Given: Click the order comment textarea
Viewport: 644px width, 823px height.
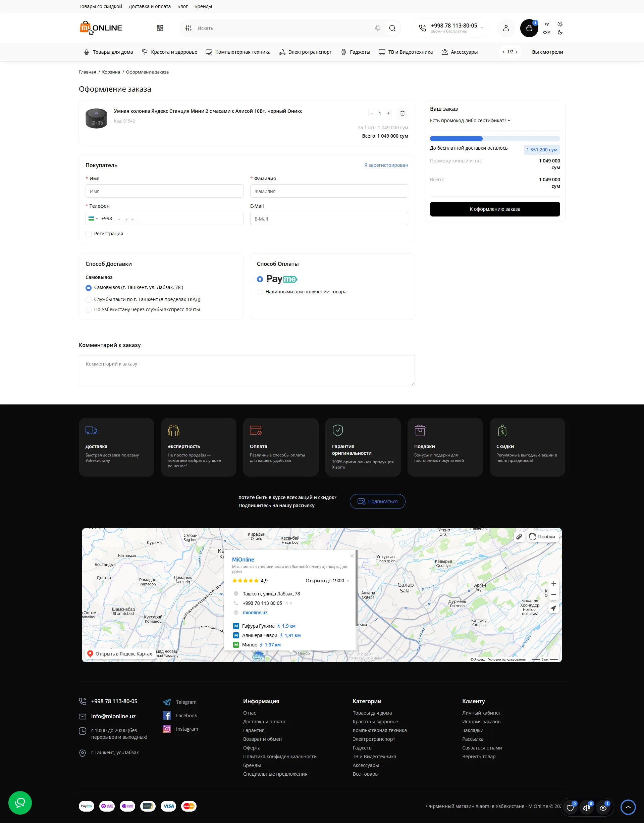Looking at the screenshot, I should pos(247,371).
